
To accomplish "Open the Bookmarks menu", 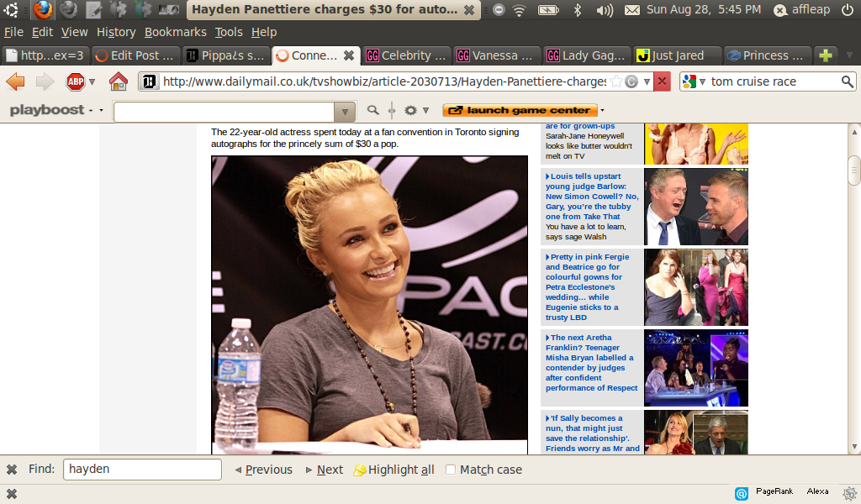I will [175, 33].
